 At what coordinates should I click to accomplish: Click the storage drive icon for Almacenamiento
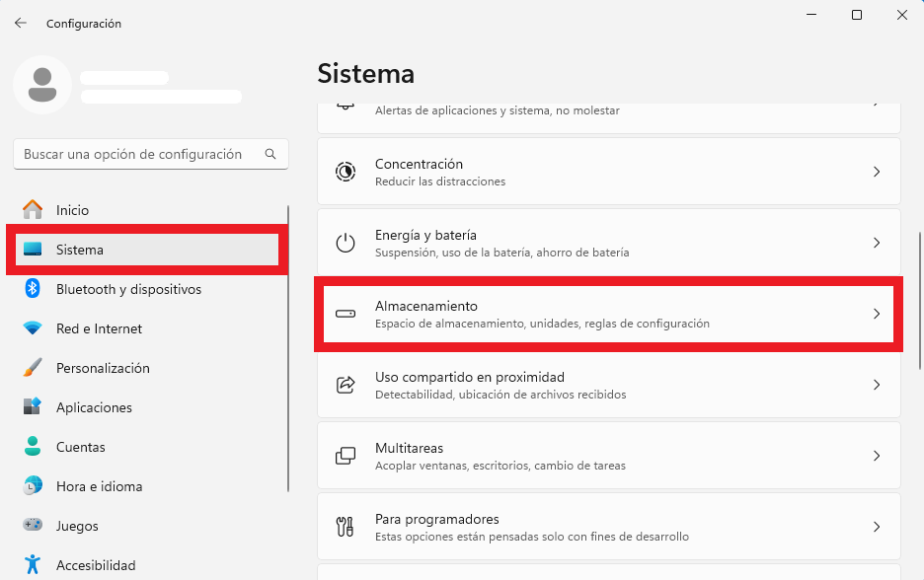(346, 314)
